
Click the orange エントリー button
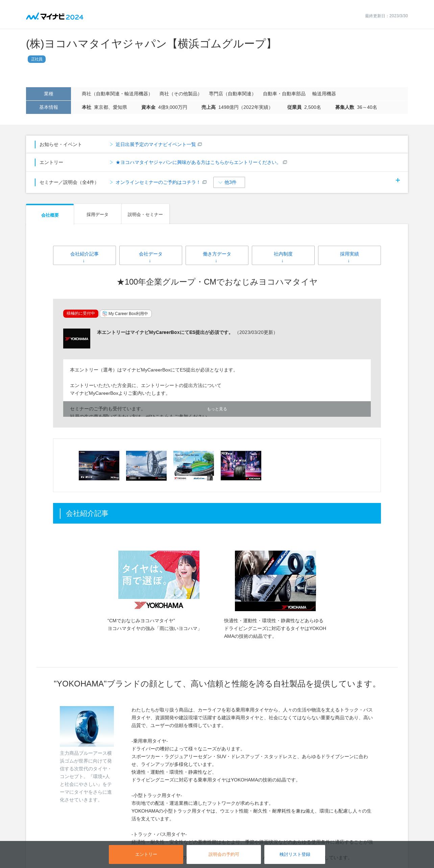point(146,854)
